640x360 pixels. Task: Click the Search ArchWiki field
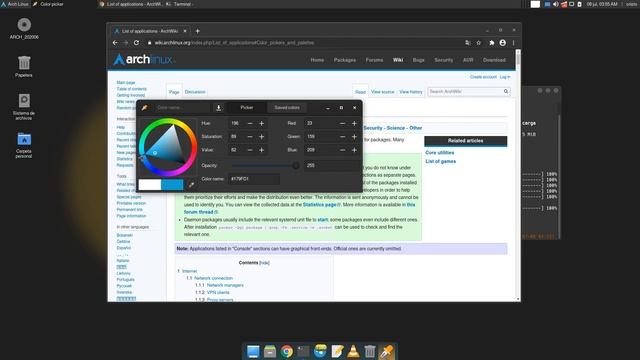465,91
